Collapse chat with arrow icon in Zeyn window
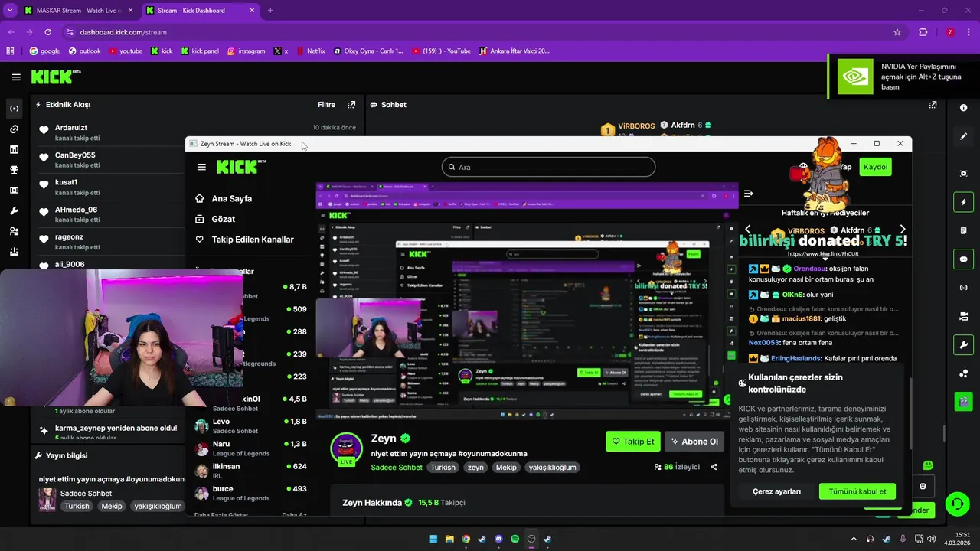980x551 pixels. click(748, 194)
